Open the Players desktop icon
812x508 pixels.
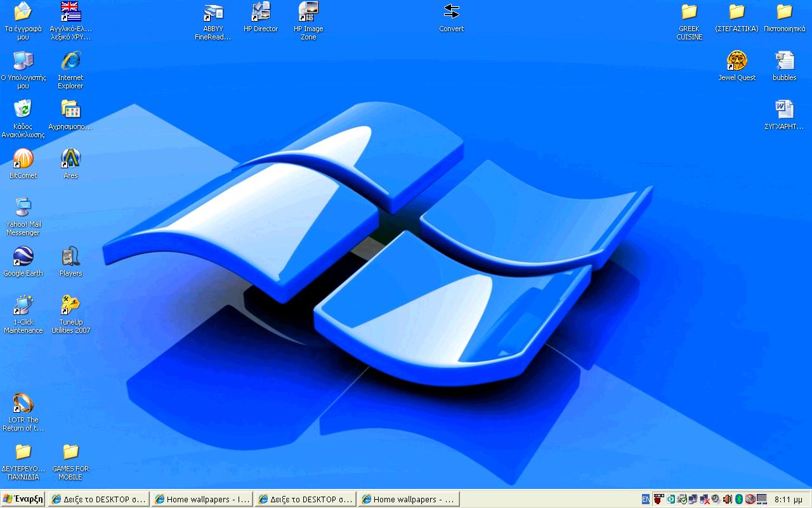point(70,262)
